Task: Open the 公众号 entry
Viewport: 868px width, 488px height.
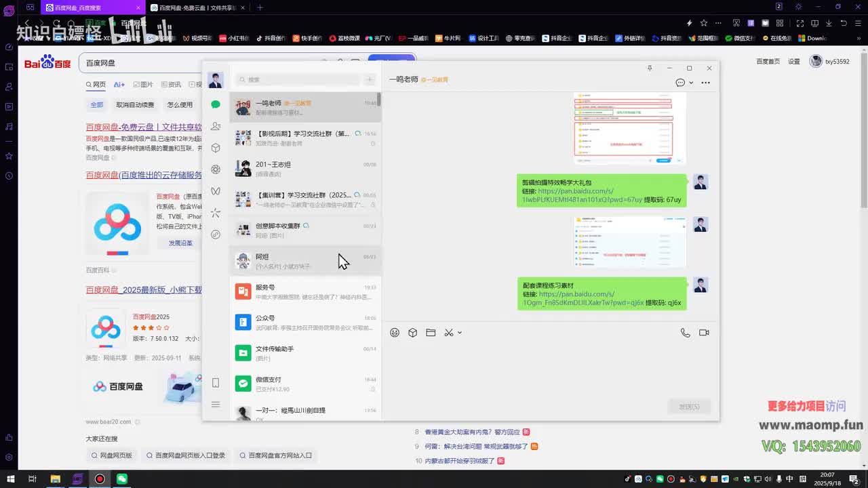Action: [x=305, y=322]
